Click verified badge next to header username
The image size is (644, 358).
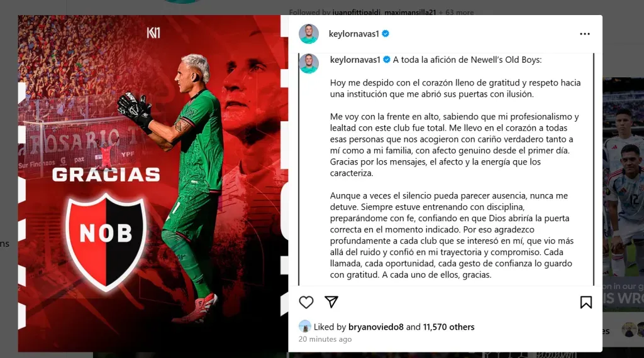tap(386, 34)
